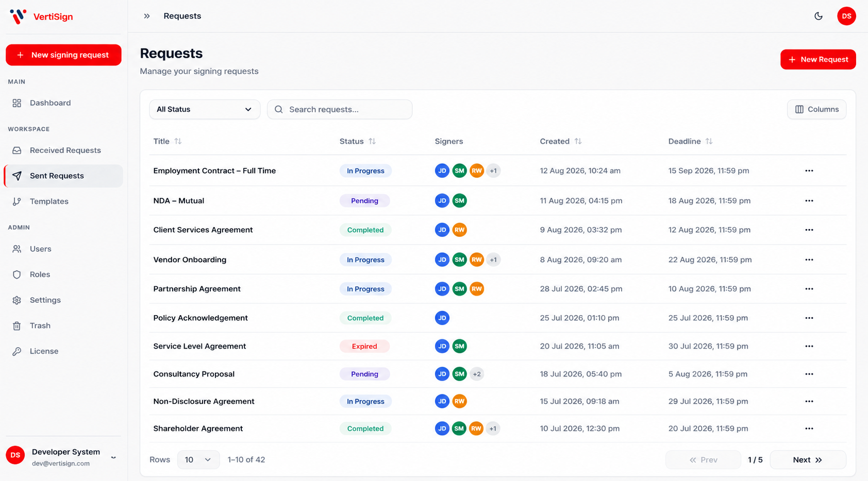This screenshot has height=481, width=868.
Task: Select Sent Requests in the sidebar
Action: [63, 176]
